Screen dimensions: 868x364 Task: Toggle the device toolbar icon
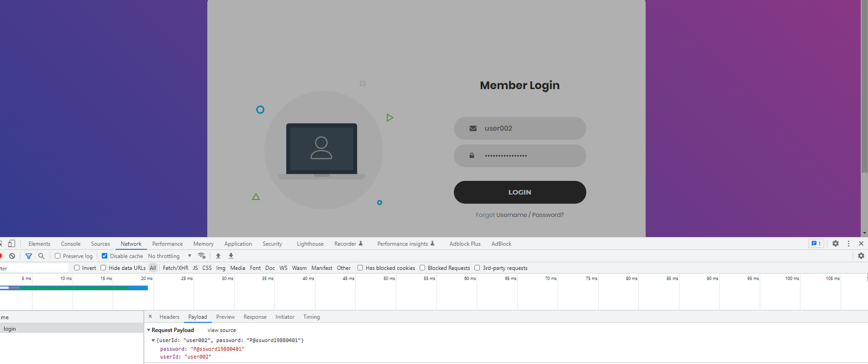12,244
